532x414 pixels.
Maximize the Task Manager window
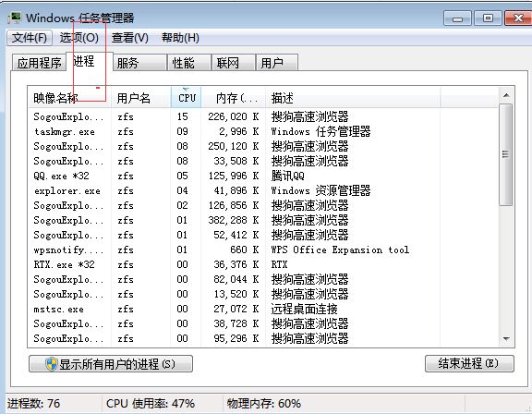click(x=488, y=18)
